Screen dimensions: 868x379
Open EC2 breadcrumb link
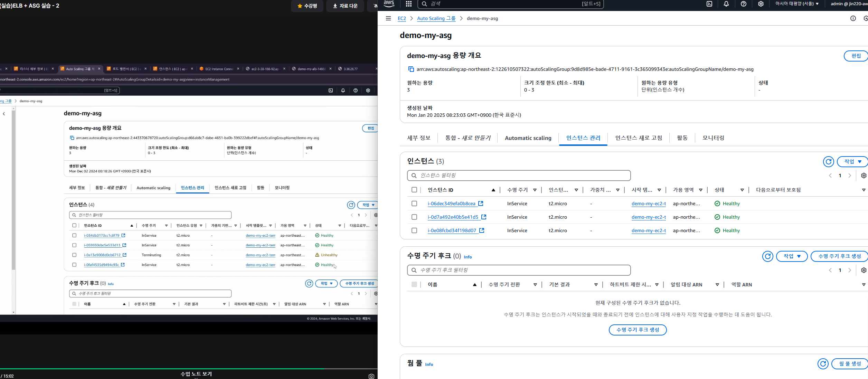402,18
